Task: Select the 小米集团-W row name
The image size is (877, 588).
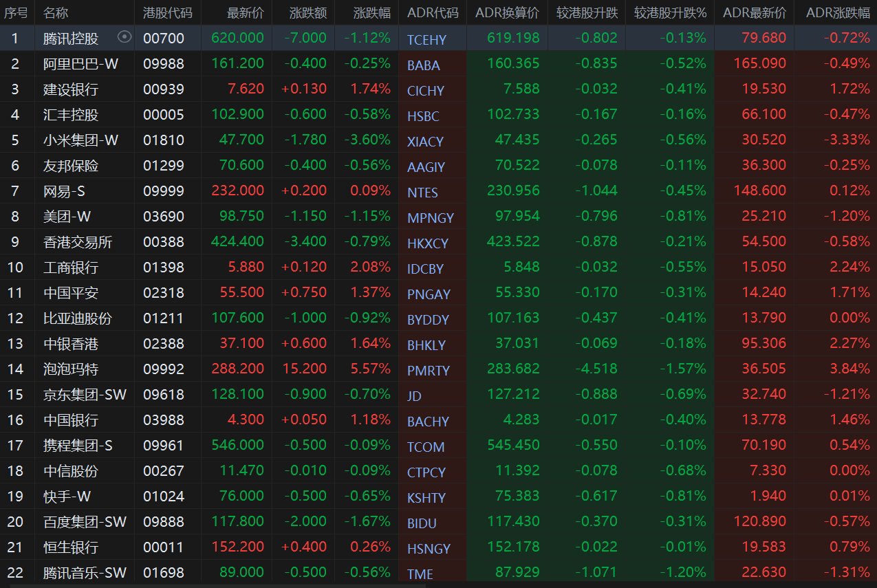Action: [80, 140]
